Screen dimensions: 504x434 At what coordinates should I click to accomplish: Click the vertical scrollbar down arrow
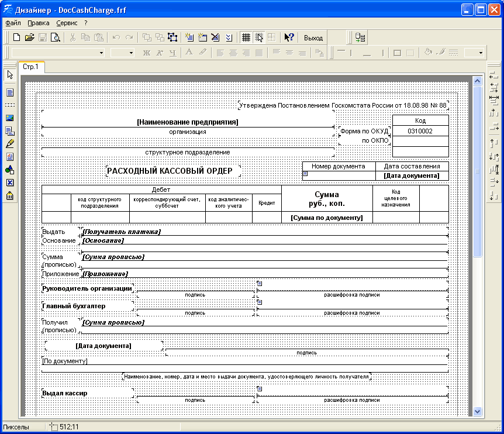(x=478, y=411)
